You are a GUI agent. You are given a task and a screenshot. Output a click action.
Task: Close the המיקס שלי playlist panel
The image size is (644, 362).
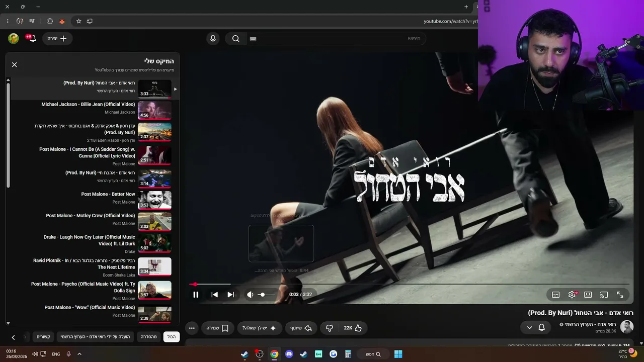[x=14, y=64]
